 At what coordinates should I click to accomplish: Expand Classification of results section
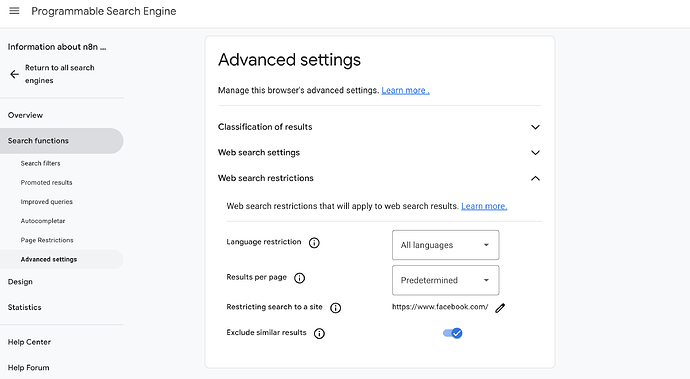pos(380,127)
